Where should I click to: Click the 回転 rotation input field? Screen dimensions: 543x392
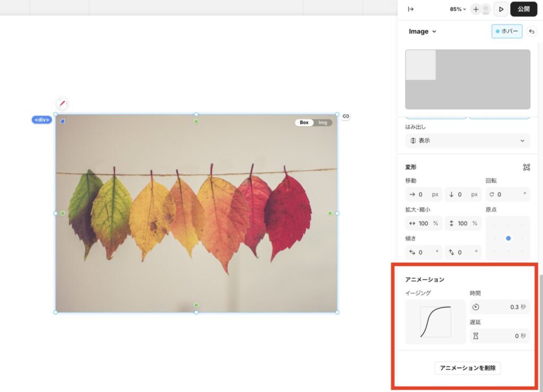(x=507, y=195)
